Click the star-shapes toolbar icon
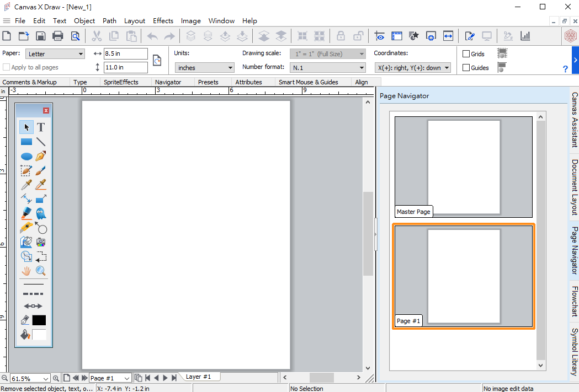Viewport: 579px width, 392px height. tap(413, 36)
